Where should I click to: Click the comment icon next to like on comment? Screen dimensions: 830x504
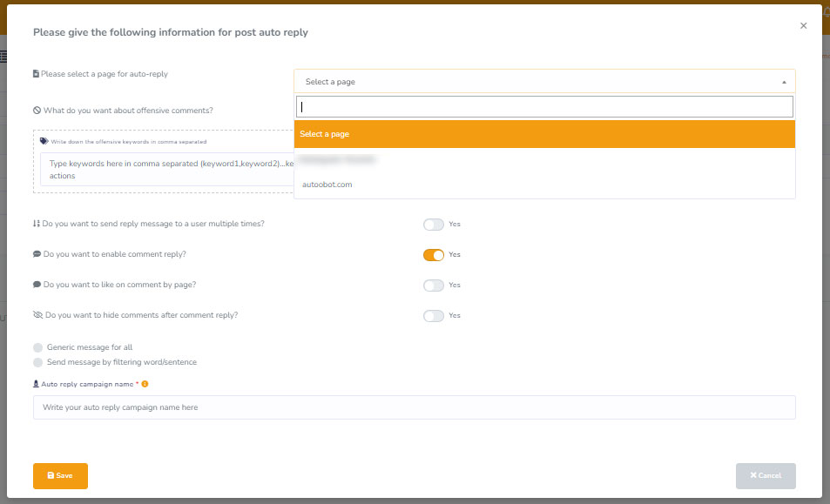[x=37, y=285]
